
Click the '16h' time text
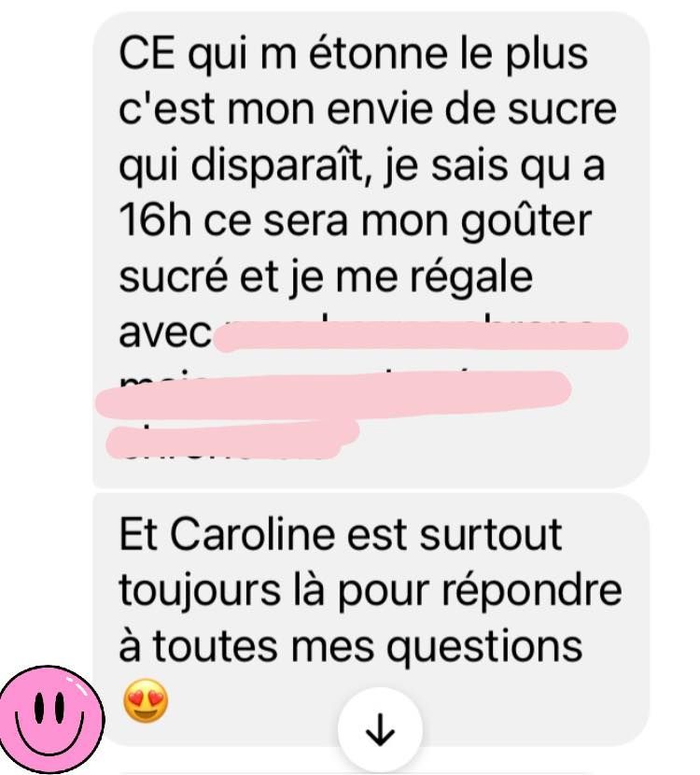155,220
